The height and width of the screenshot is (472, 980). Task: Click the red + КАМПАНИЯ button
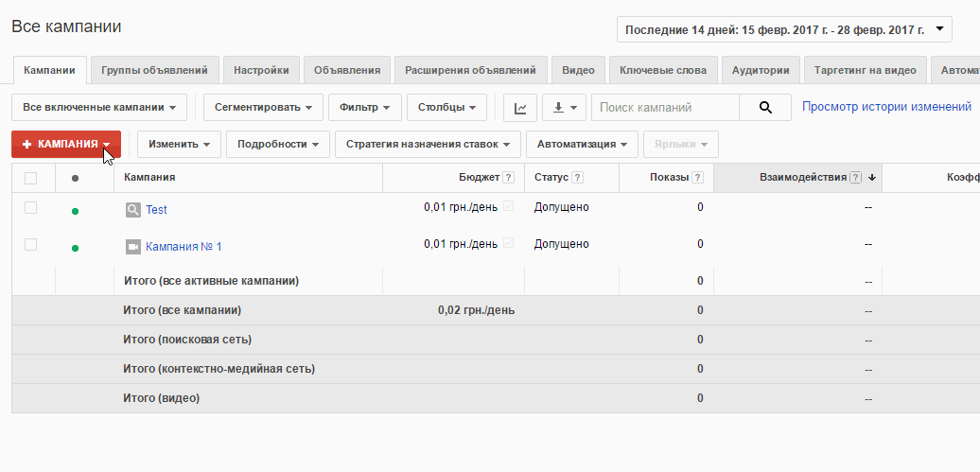pyautogui.click(x=65, y=145)
